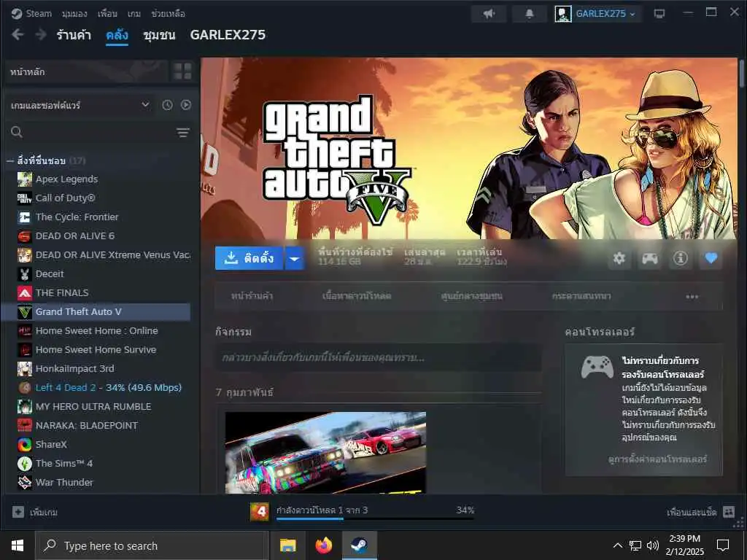Click the library search magnifier icon
The height and width of the screenshot is (560, 747).
click(x=17, y=132)
